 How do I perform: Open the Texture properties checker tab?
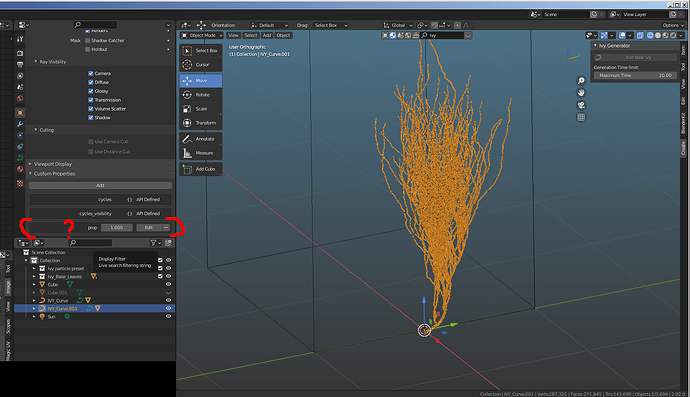tap(20, 183)
